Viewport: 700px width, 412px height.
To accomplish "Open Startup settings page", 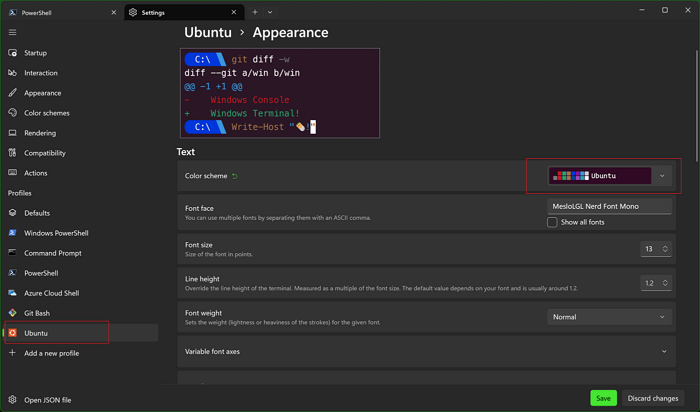I will [x=82, y=53].
